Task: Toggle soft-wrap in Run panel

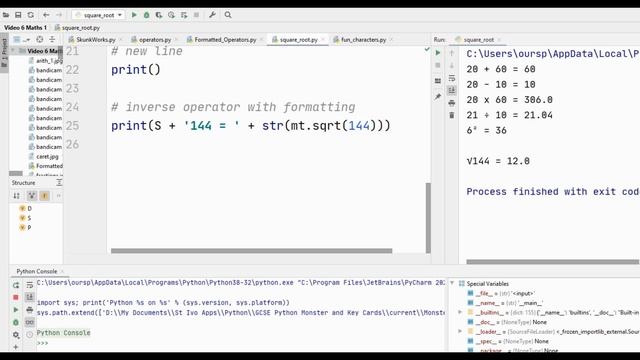Action: [x=451, y=78]
